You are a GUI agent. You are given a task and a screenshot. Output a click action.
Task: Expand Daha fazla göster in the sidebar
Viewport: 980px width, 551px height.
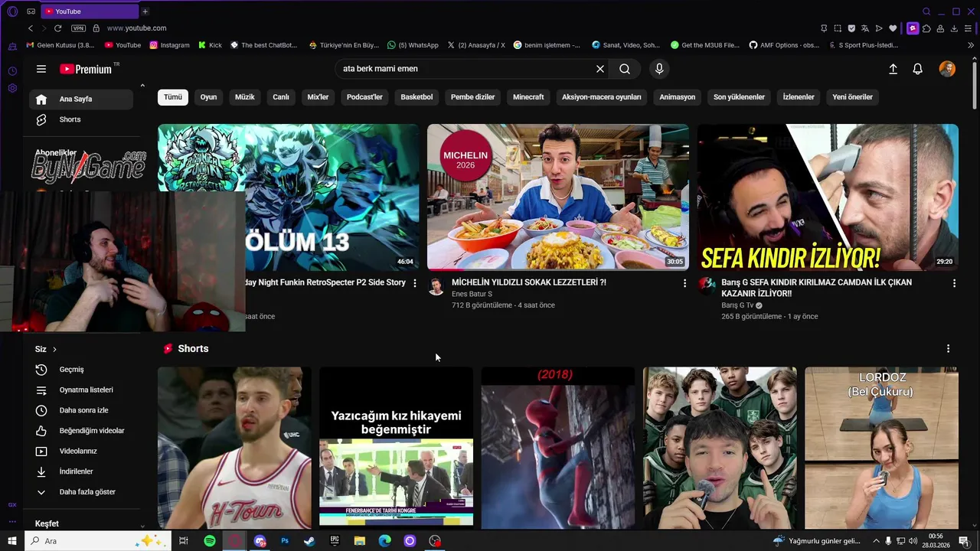[x=81, y=492]
